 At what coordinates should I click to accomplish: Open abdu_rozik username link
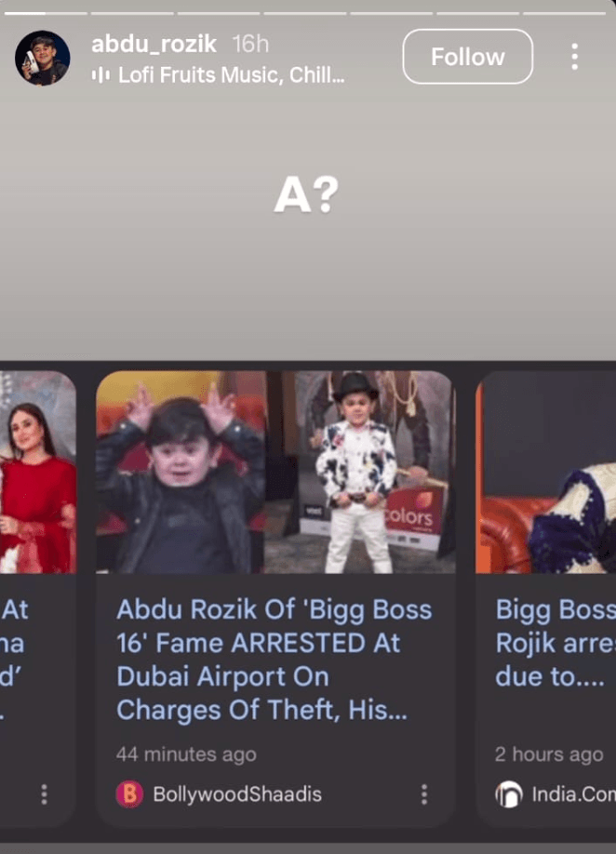click(154, 44)
